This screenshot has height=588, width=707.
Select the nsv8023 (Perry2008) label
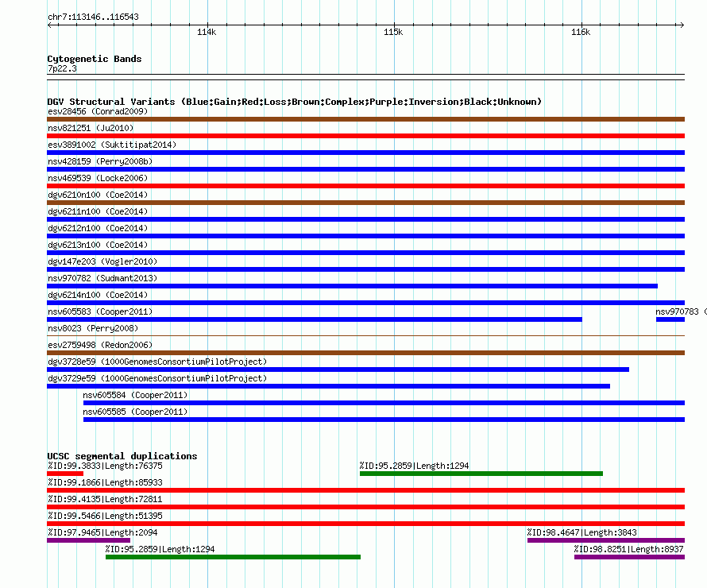click(x=93, y=328)
